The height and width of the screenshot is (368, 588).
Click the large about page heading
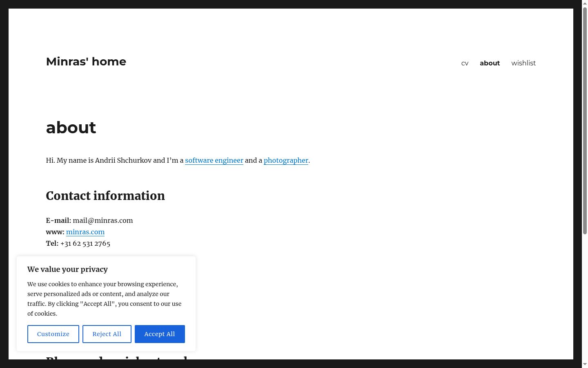click(71, 128)
